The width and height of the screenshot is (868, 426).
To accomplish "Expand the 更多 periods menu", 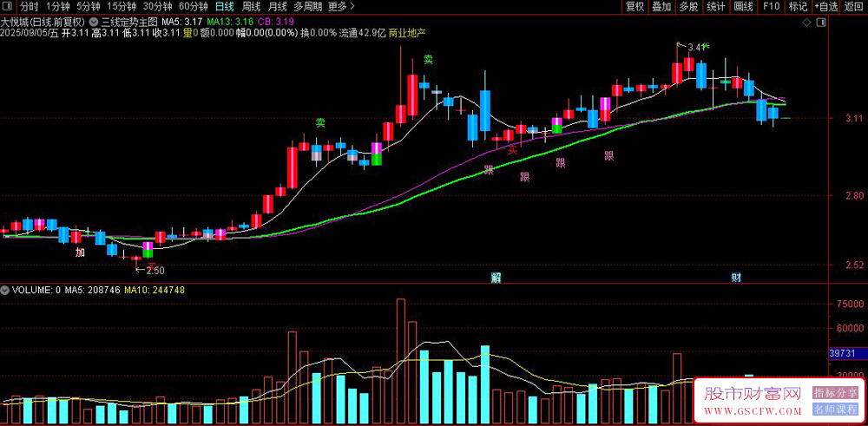I will pos(340,7).
